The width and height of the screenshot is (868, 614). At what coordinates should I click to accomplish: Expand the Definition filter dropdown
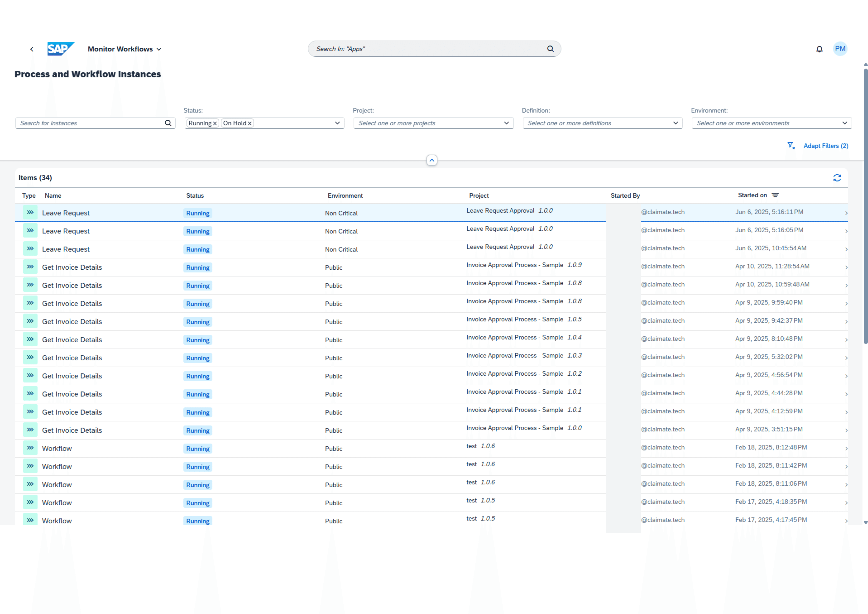[x=676, y=123]
